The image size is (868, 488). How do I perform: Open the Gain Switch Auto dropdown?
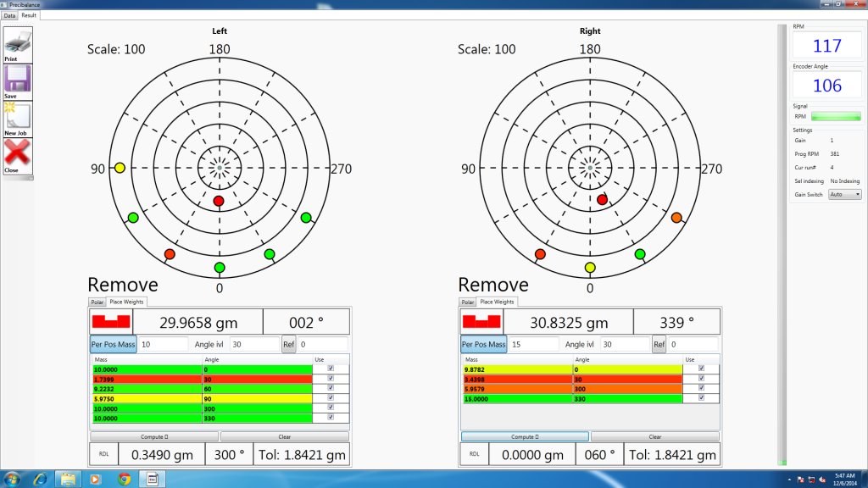point(845,194)
